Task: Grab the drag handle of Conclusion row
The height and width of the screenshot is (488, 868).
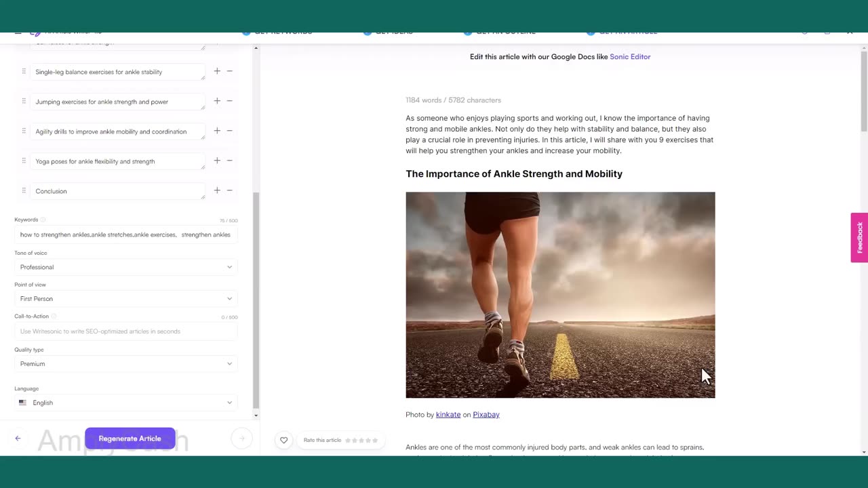Action: (x=24, y=190)
